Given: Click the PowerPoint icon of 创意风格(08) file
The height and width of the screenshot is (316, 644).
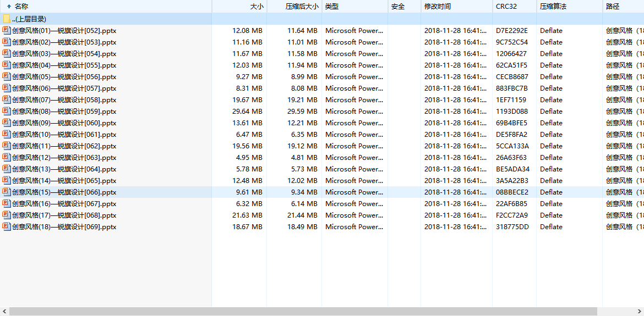Looking at the screenshot, I should (7, 111).
